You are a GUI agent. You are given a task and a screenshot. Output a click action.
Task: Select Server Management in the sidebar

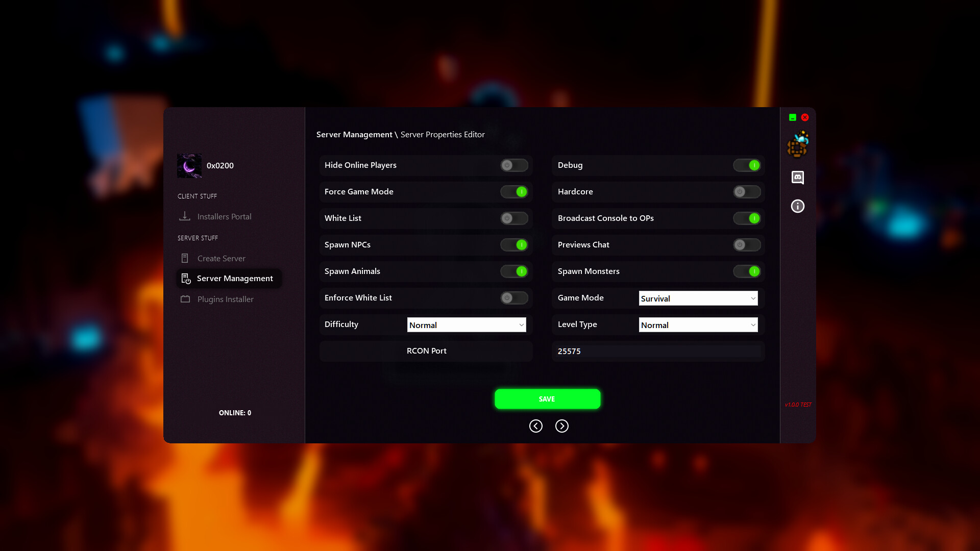point(235,278)
